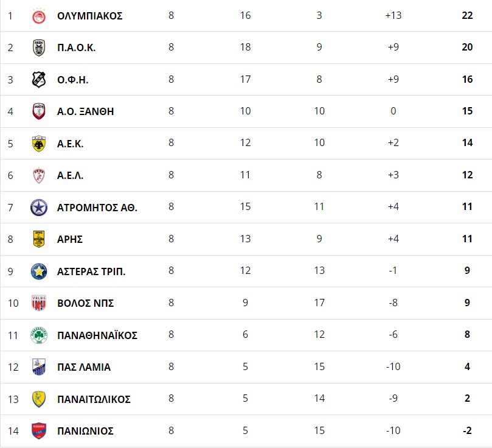492x448 pixels.
Task: Click the ΑΤΡΟΜΗΤΟΣ blue star crest
Action: pos(39,208)
